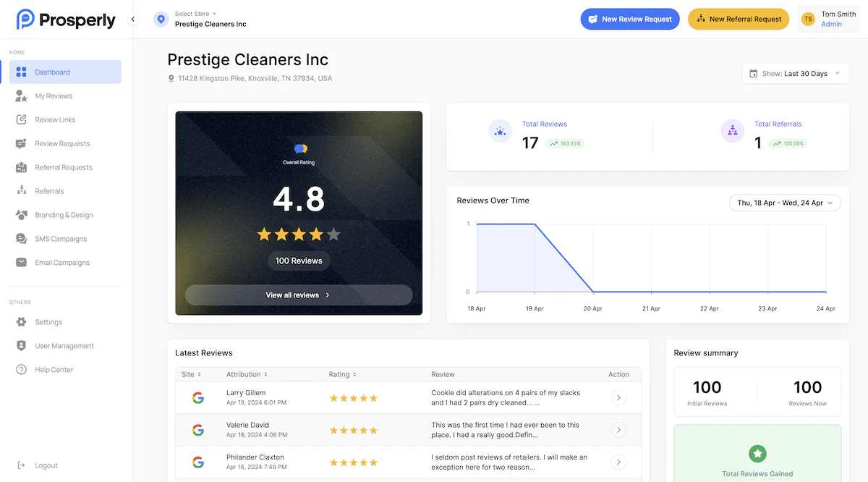Open the Show: Last 30 Days filter
This screenshot has height=482, width=868.
(795, 73)
